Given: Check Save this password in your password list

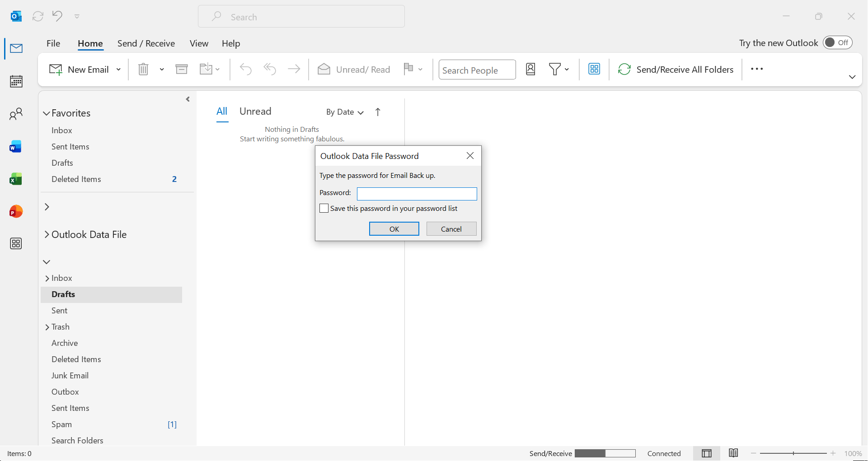Looking at the screenshot, I should 324,208.
